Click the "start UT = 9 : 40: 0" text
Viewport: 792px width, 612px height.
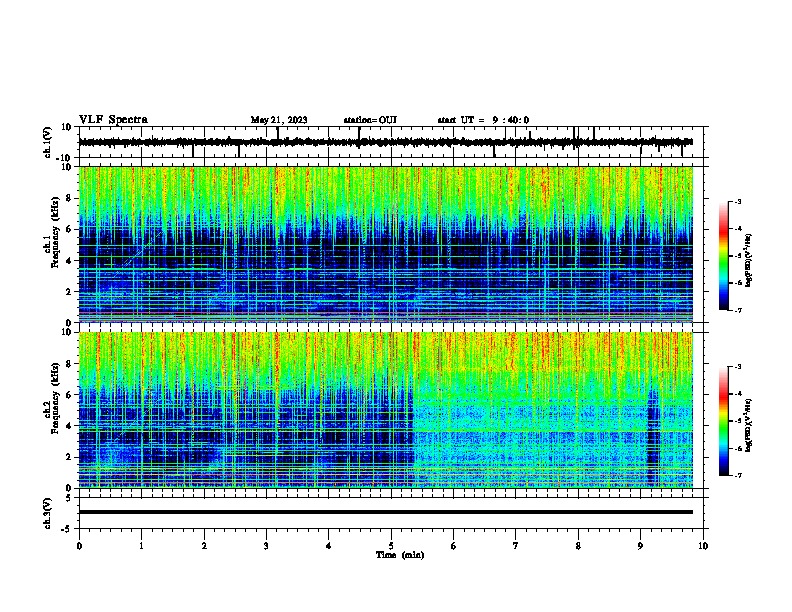pos(483,120)
